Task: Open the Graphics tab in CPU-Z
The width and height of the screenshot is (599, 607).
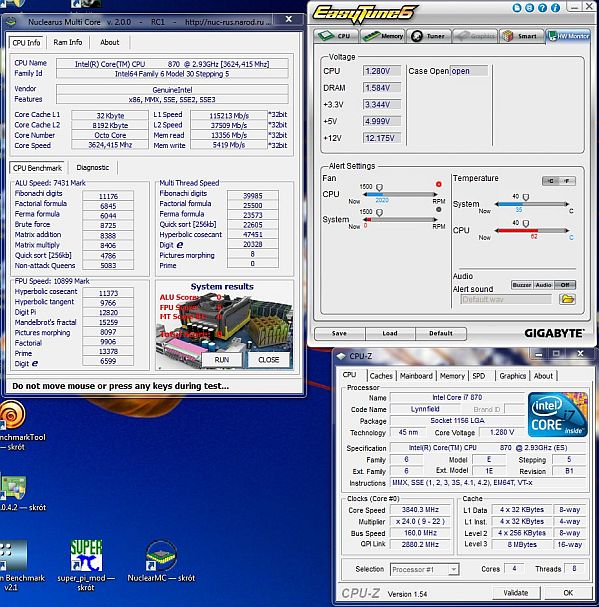Action: tap(512, 376)
